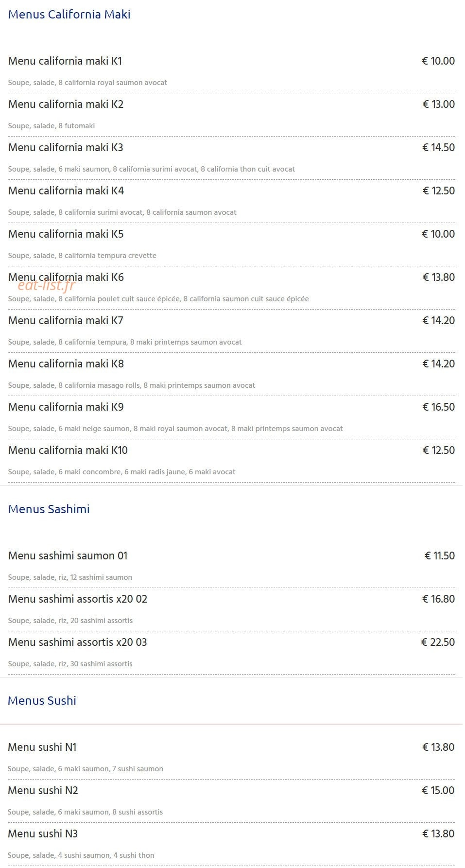Choose Menu california maki K9

(x=66, y=407)
